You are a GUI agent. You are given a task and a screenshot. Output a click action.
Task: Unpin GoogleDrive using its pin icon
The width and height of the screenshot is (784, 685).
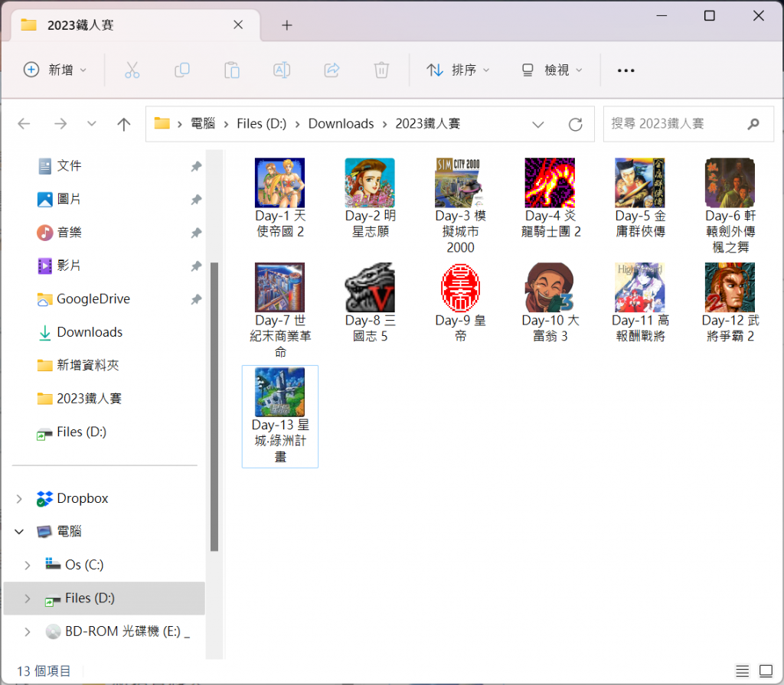(196, 299)
